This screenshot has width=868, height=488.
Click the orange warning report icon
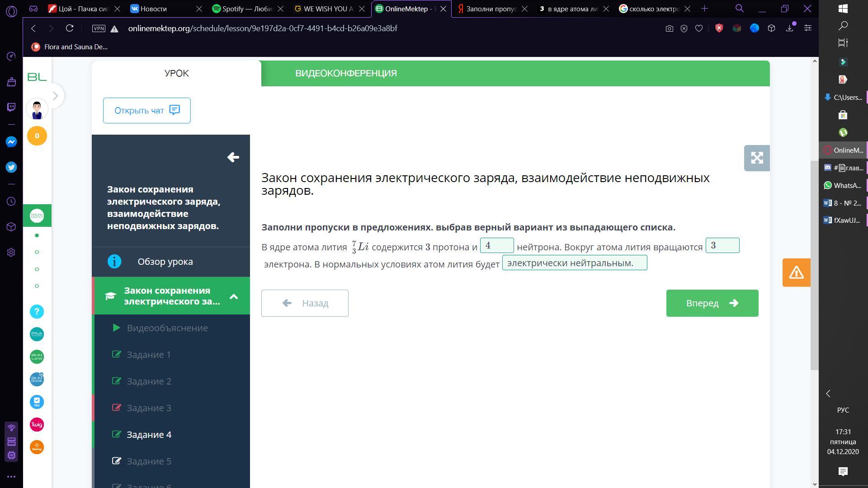click(796, 272)
